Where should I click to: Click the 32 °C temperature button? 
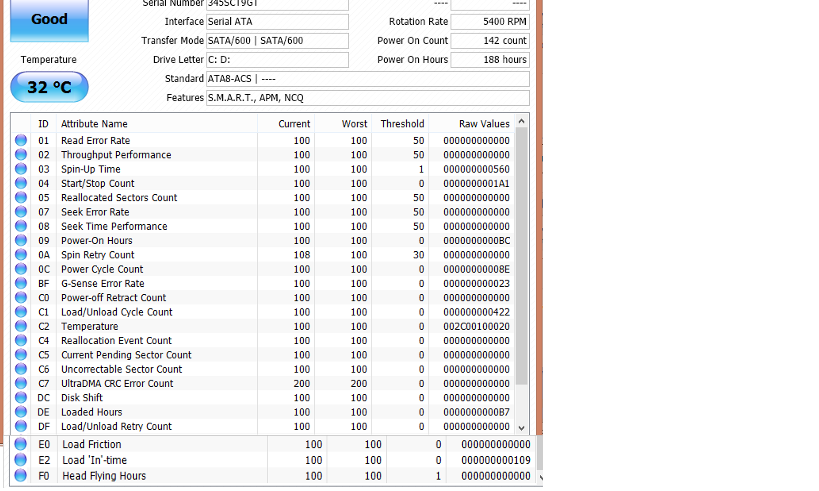50,87
